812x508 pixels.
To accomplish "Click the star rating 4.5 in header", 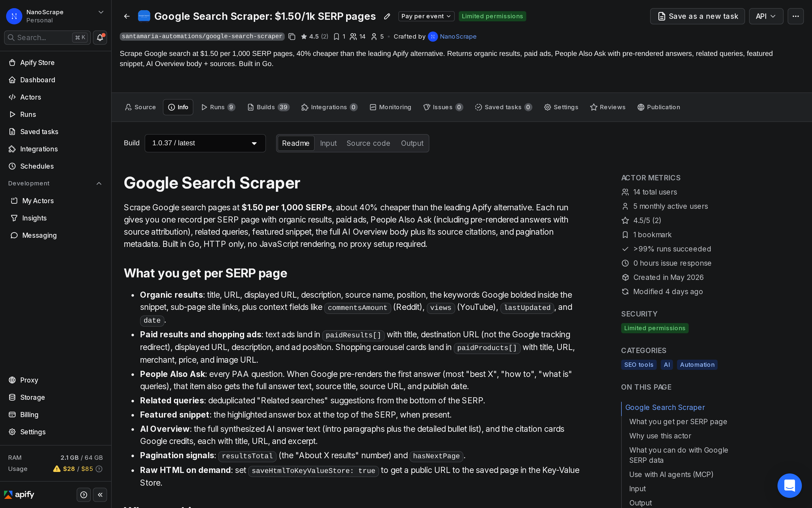I will pyautogui.click(x=314, y=36).
